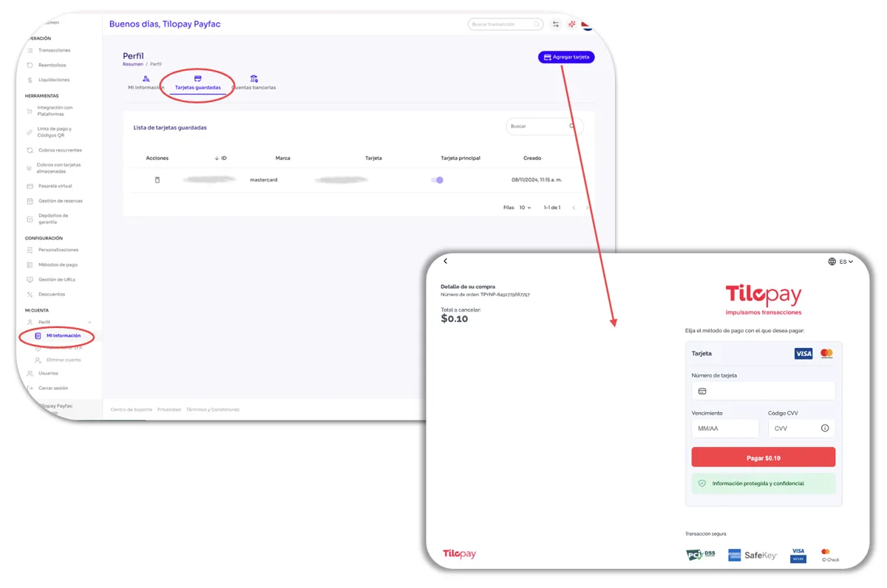This screenshot has height=588, width=887.
Task: Switch to the Mi información tab
Action: [x=146, y=83]
